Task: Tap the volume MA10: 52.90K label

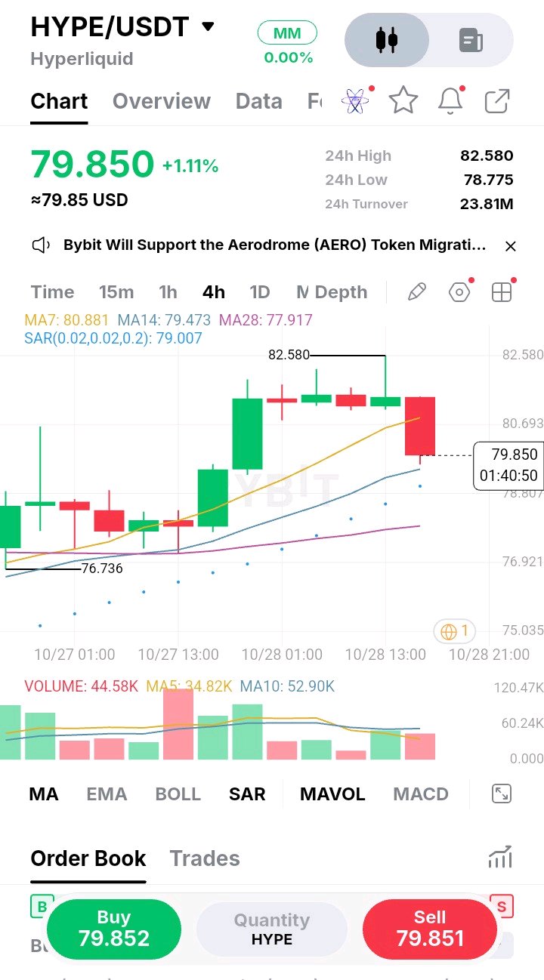Action: 287,686
